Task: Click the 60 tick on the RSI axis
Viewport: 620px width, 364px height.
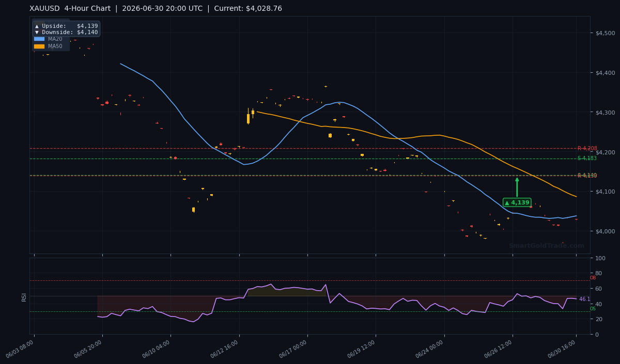Action: (599, 289)
